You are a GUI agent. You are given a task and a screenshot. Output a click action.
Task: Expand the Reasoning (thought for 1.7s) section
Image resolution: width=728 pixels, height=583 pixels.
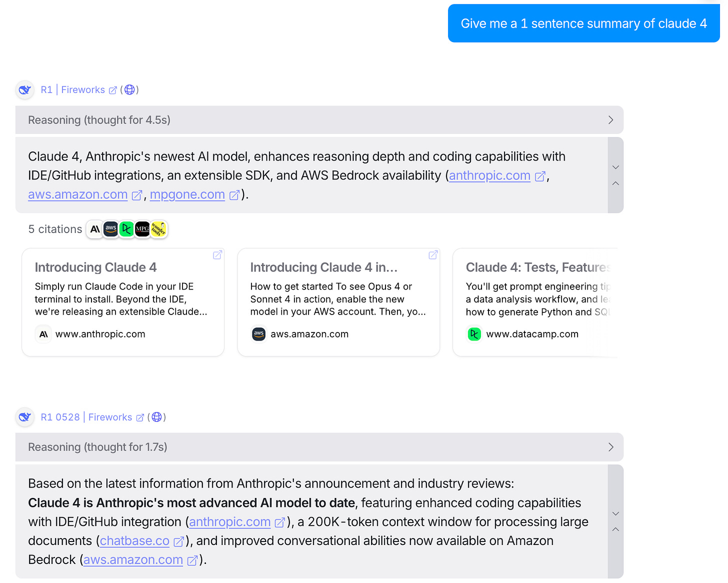coord(319,447)
